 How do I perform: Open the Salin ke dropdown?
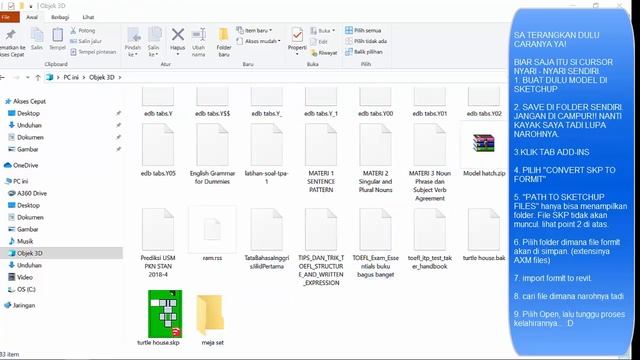tap(154, 42)
